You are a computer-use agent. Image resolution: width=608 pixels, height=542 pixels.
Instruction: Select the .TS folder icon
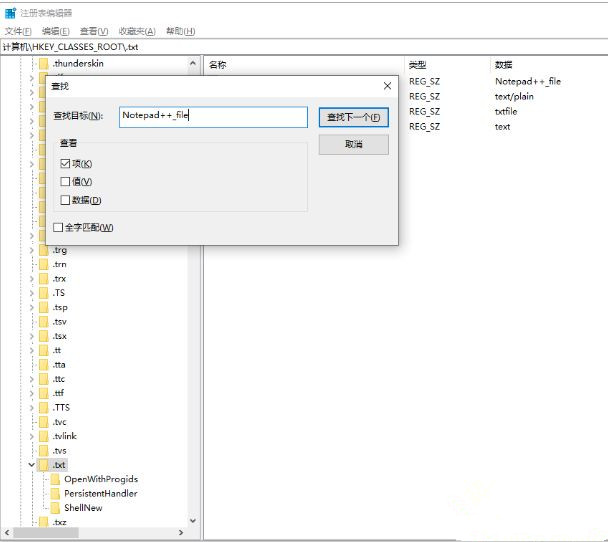(44, 293)
